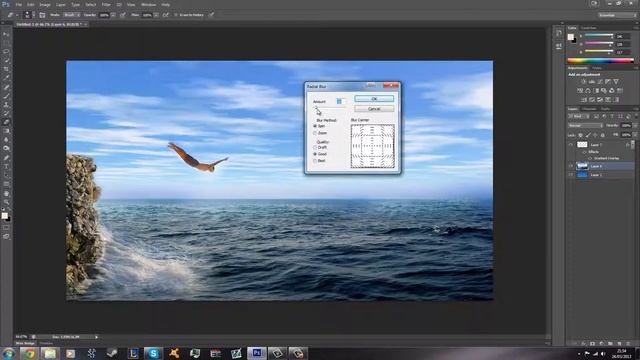
Task: Open the Filter menu
Action: pyautogui.click(x=106, y=4)
